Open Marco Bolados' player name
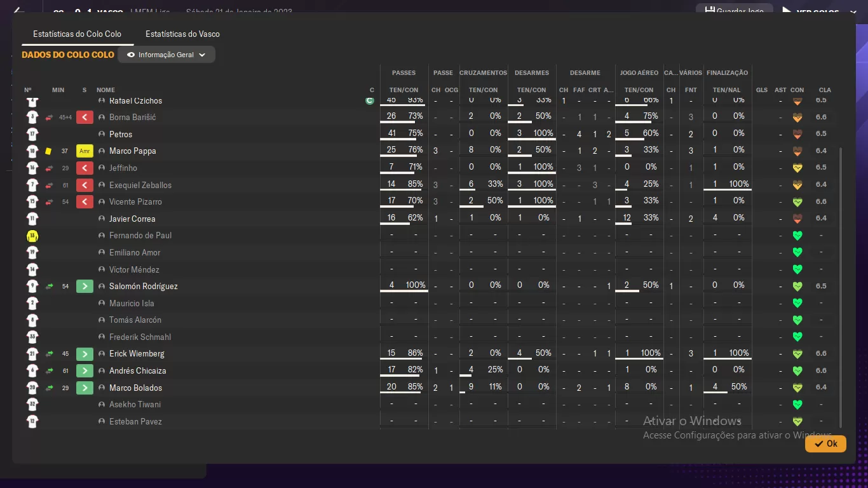 pyautogui.click(x=135, y=388)
